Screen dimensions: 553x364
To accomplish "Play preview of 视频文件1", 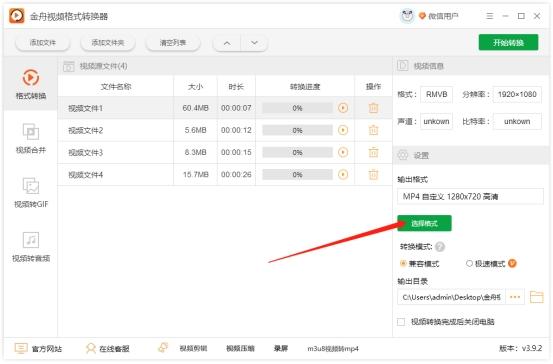I will (x=343, y=108).
